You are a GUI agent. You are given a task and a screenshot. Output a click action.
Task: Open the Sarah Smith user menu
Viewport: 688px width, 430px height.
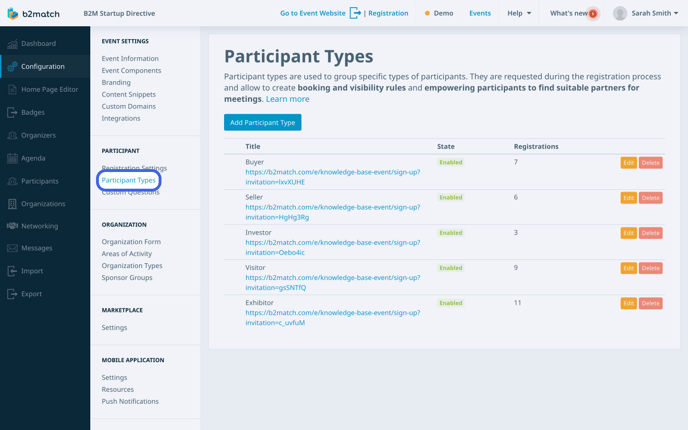[646, 14]
